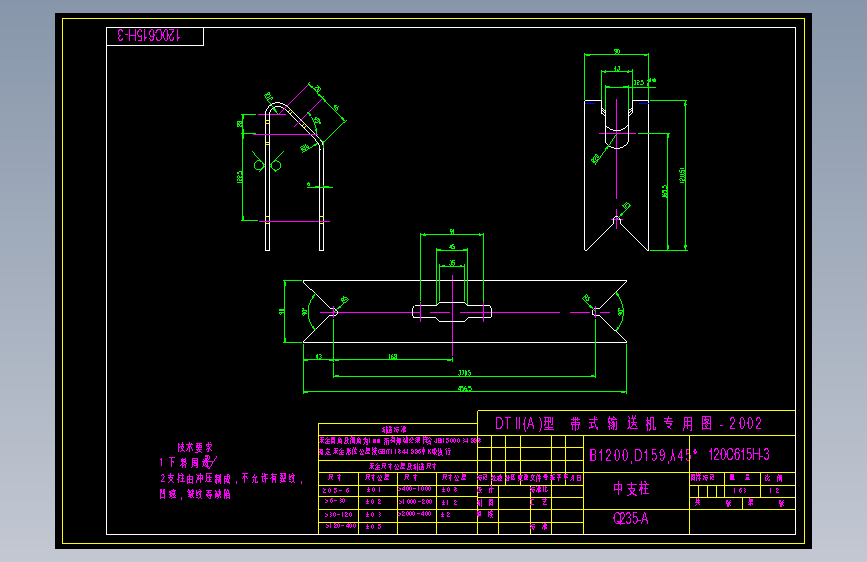Click the 技术要求 technical requirements heading
Image resolution: width=867 pixels, height=562 pixels.
[195, 447]
